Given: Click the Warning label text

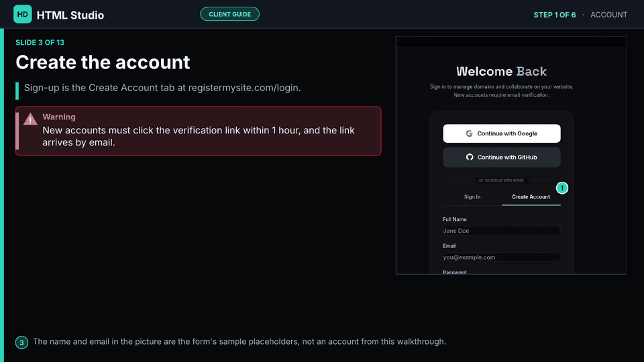Looking at the screenshot, I should (x=59, y=117).
